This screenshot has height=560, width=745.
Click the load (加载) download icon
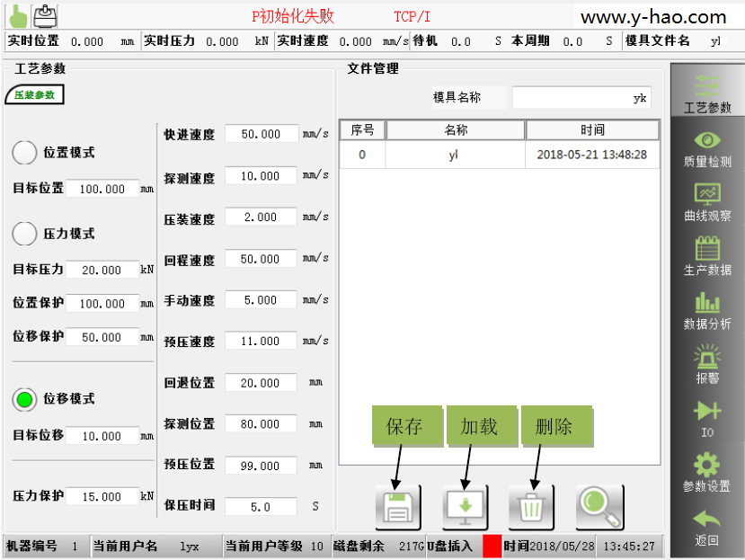pos(466,508)
